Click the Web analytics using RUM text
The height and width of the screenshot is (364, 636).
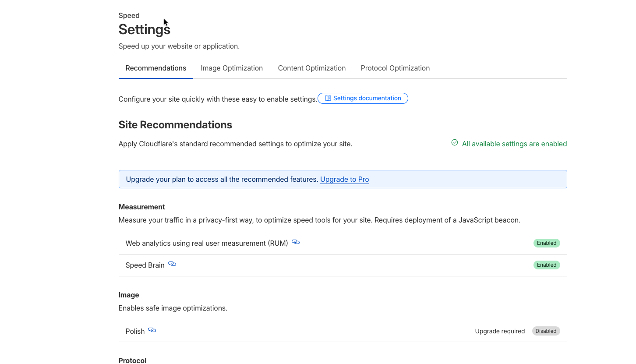(x=207, y=244)
